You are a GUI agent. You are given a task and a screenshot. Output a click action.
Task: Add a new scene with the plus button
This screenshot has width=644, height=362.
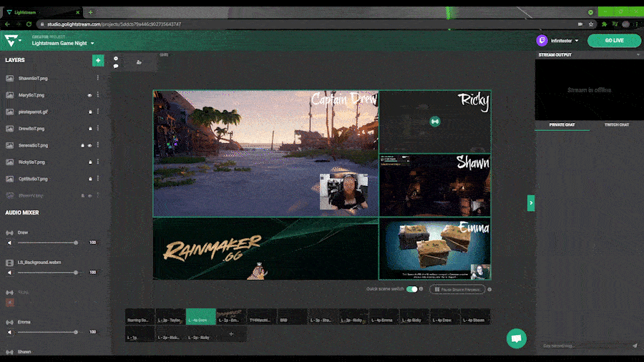pyautogui.click(x=231, y=334)
